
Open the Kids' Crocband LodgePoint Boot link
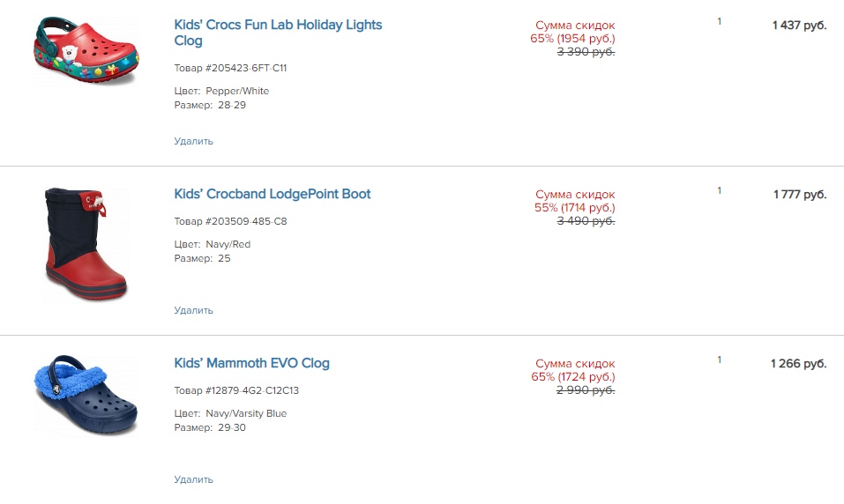[273, 194]
